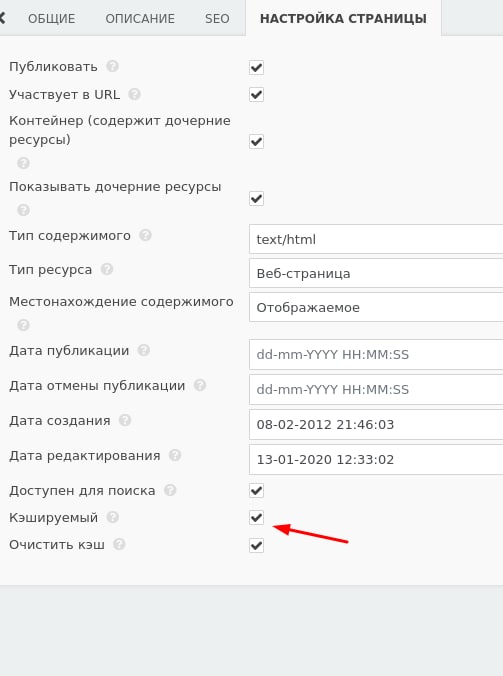
Task: Click help icon beside Дата отмены публикации
Action: 200,385
